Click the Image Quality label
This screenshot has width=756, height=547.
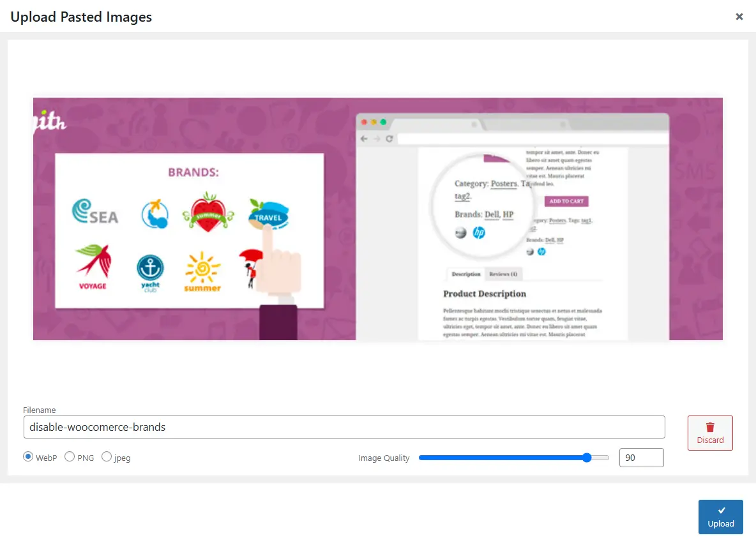[384, 458]
